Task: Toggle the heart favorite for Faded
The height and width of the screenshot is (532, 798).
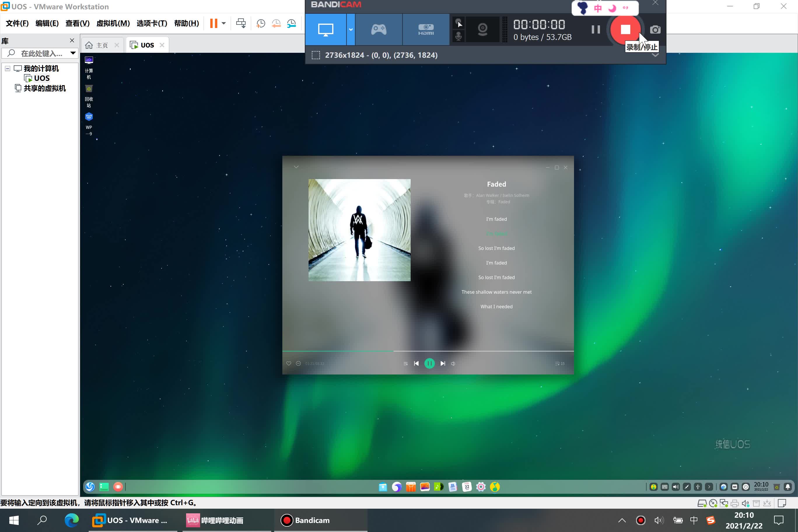Action: click(x=288, y=363)
